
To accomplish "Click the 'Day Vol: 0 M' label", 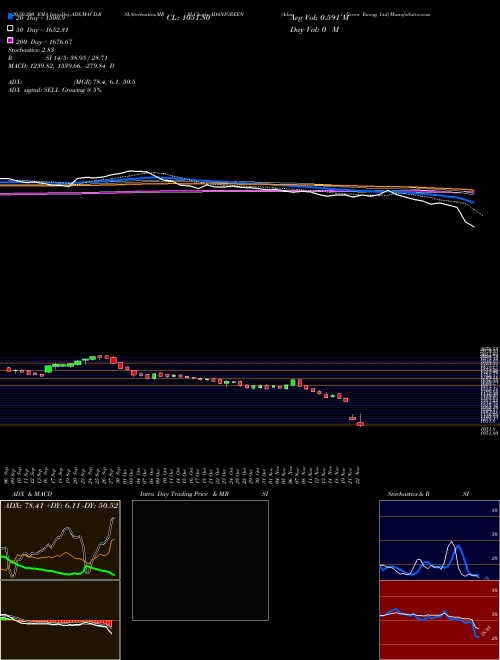I will click(x=314, y=30).
